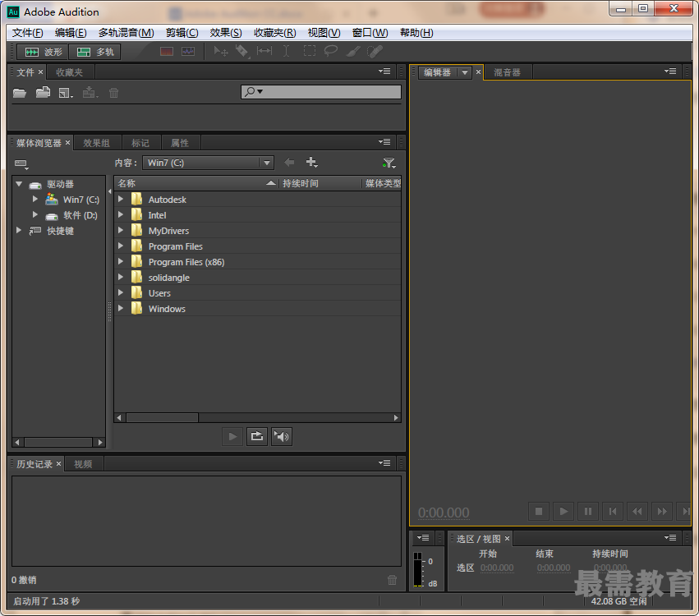Toggle spectral frequency display icon

(x=166, y=52)
